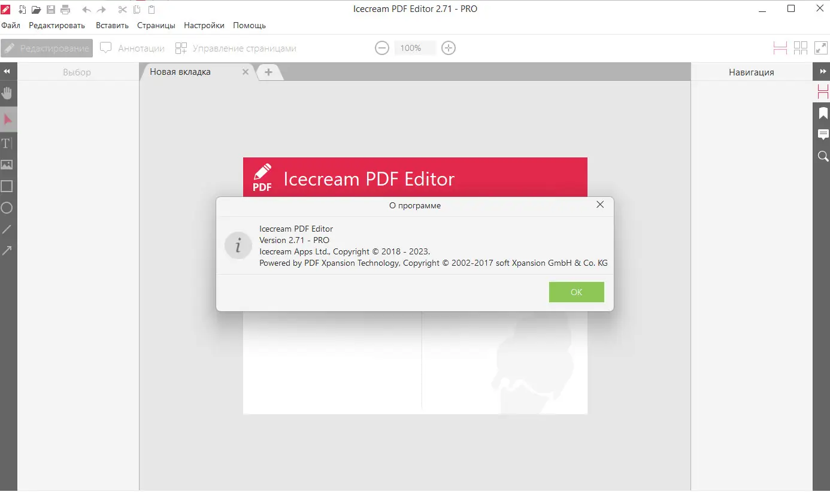The image size is (830, 504).
Task: Select the hand pan tool
Action: pyautogui.click(x=7, y=93)
